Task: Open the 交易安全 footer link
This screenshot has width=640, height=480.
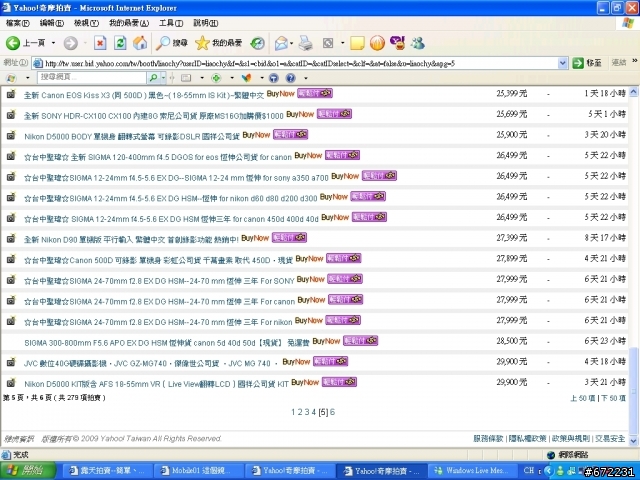Action: pyautogui.click(x=610, y=438)
